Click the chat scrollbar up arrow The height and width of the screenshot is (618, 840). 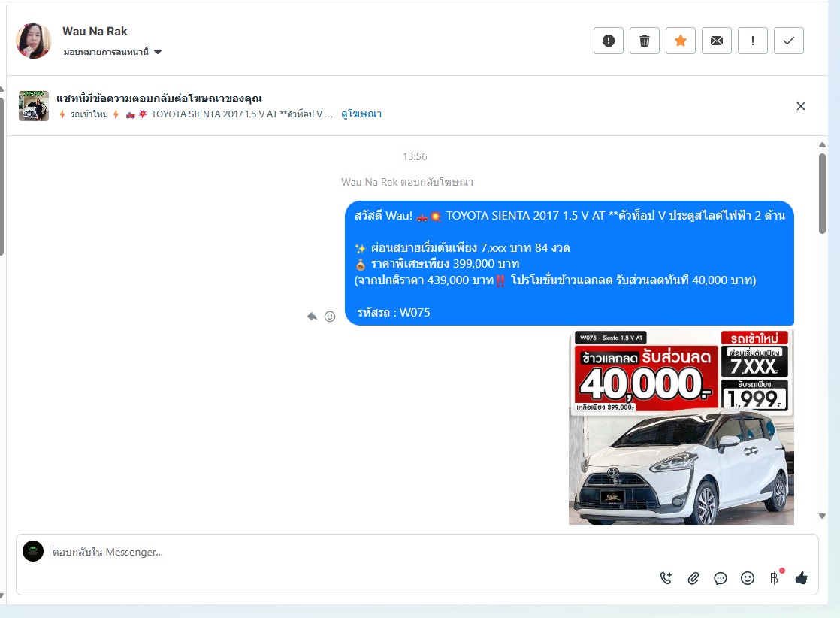click(x=822, y=144)
